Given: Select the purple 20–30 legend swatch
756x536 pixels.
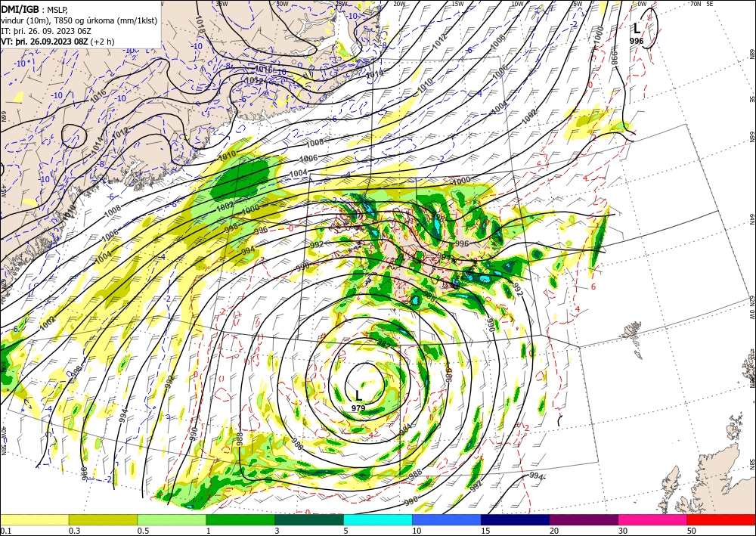Looking at the screenshot, I should [584, 519].
